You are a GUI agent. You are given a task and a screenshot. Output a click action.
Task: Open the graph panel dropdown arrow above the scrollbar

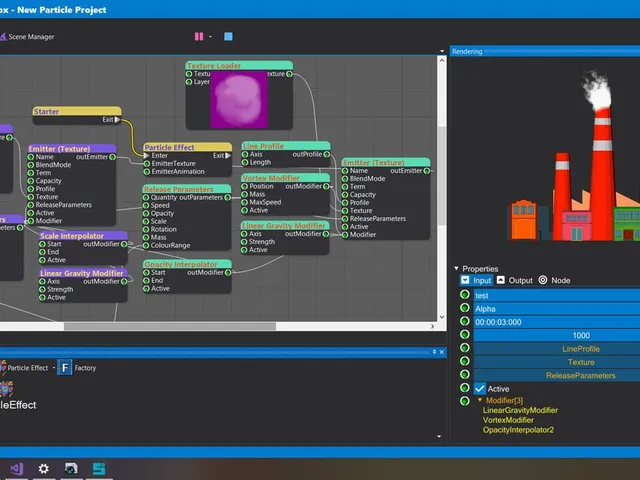point(442,51)
